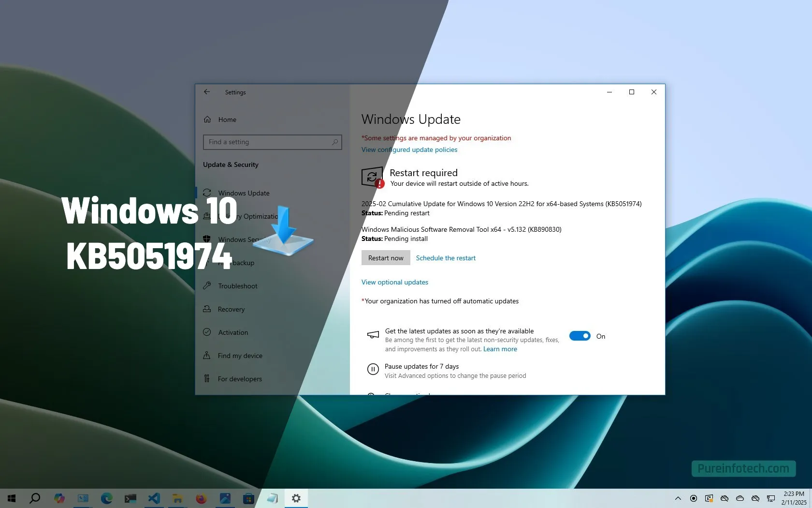Click the 'Update & Security' section heading

[x=231, y=164]
